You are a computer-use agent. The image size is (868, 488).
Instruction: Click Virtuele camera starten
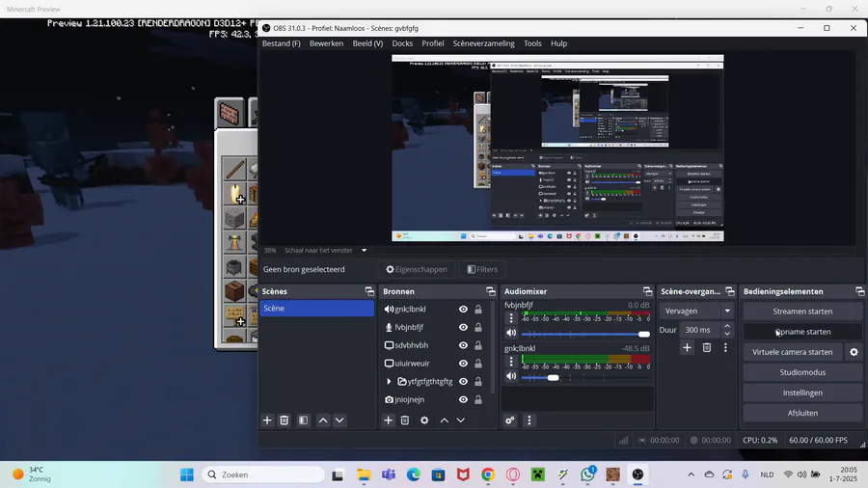(x=793, y=352)
